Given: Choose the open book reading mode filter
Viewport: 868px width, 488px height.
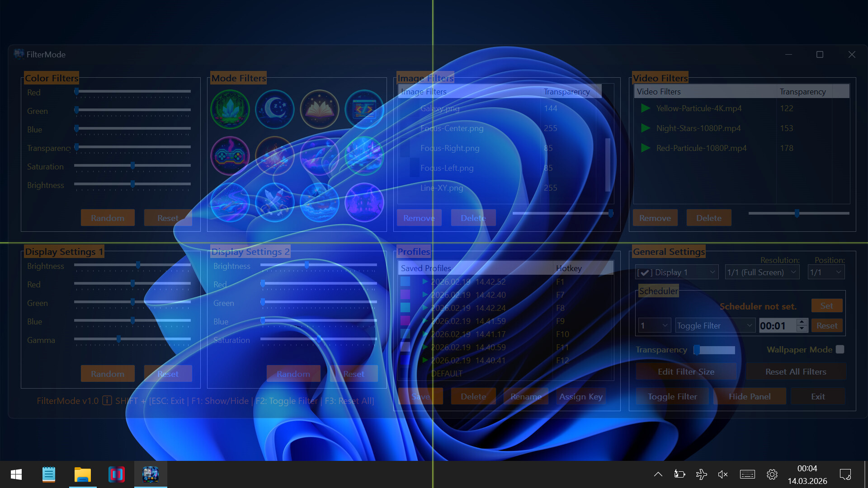Looking at the screenshot, I should [x=319, y=109].
